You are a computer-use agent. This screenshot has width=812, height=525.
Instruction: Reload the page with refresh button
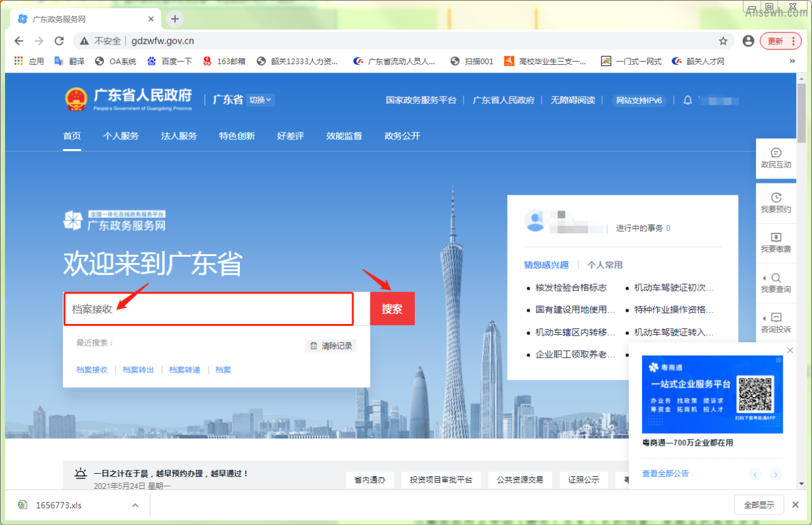pos(59,41)
